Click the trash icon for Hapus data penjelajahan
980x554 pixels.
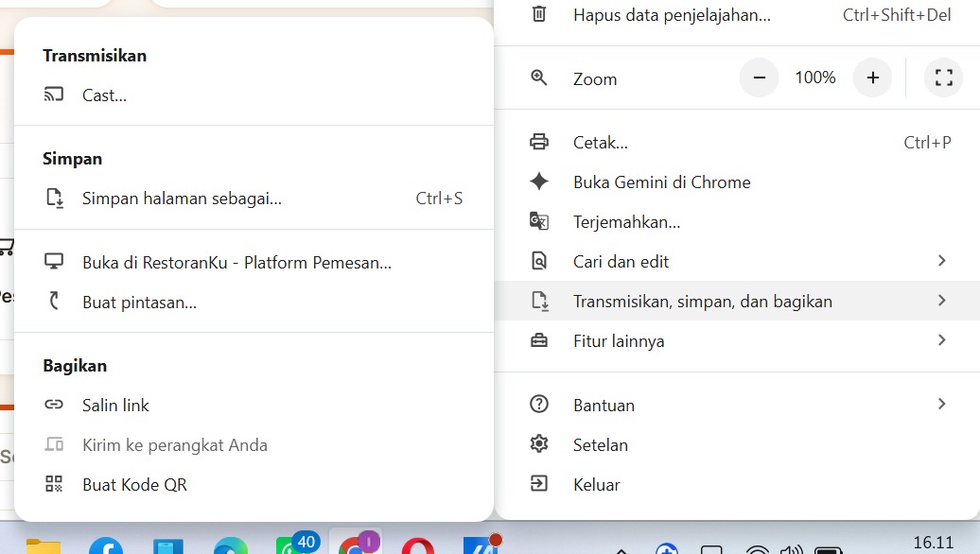539,14
